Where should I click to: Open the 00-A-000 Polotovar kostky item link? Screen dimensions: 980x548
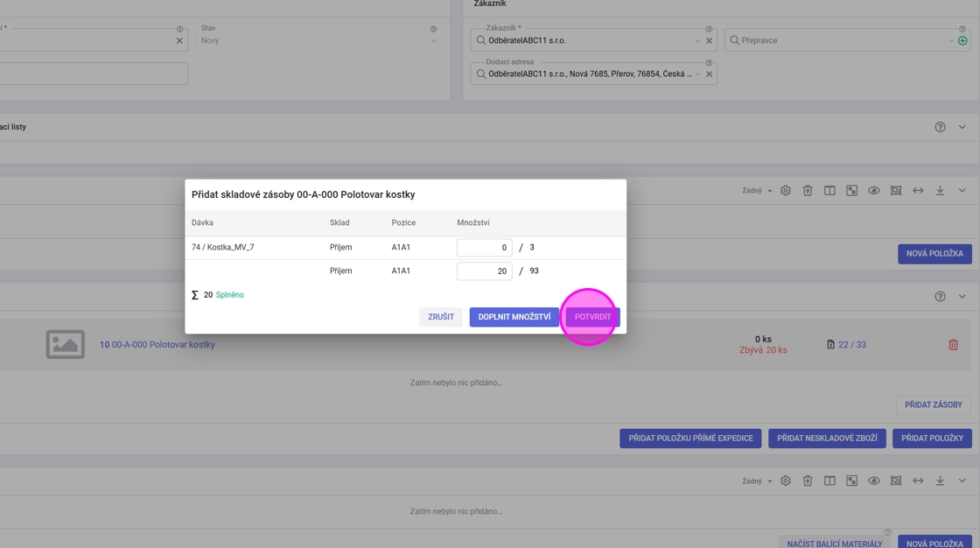coord(163,345)
